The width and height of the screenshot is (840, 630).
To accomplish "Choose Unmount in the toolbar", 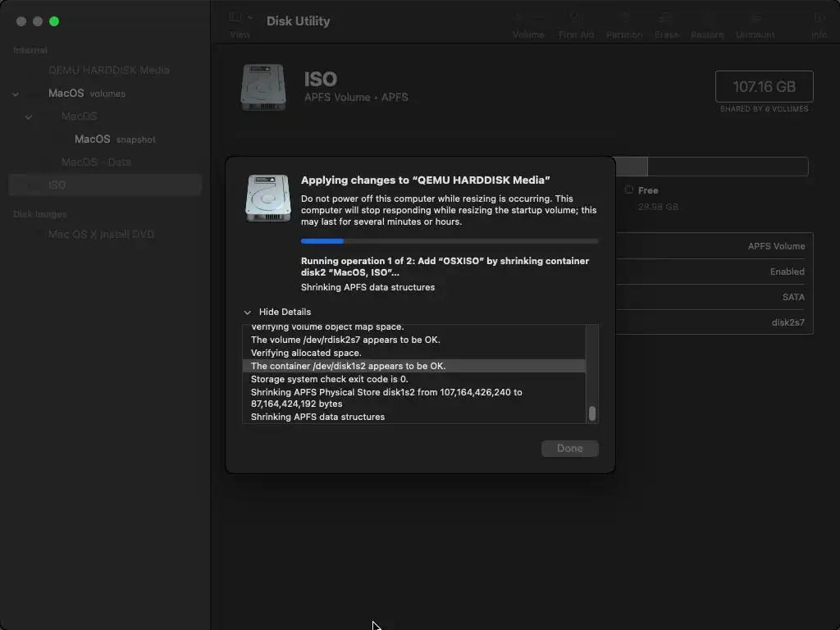I will click(x=755, y=25).
